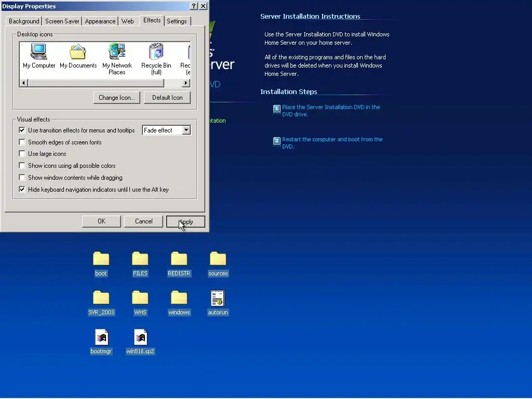The width and height of the screenshot is (532, 399).
Task: Switch to the Background tab
Action: click(24, 21)
